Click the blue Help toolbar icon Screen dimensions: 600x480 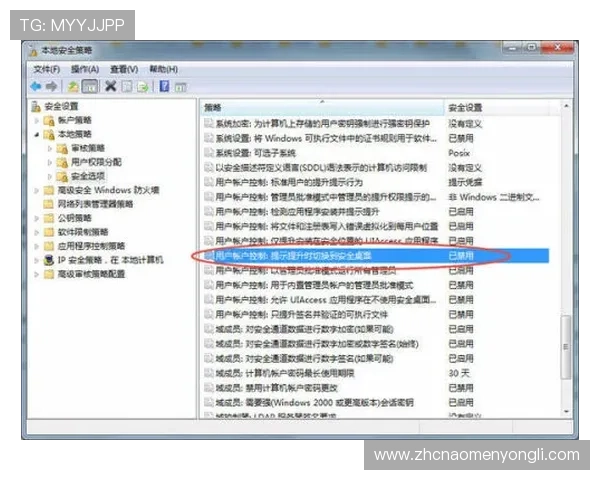pos(164,87)
